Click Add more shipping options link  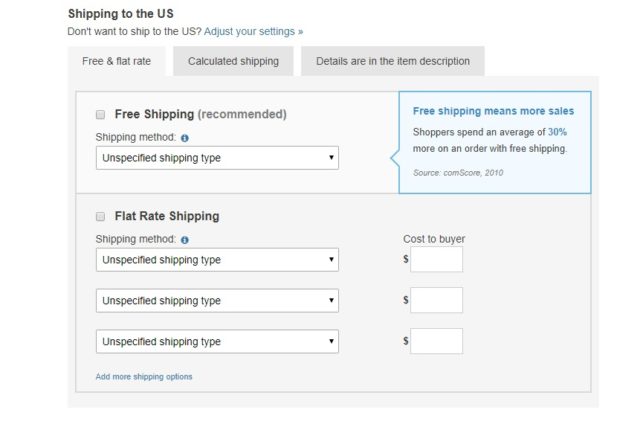(x=144, y=377)
